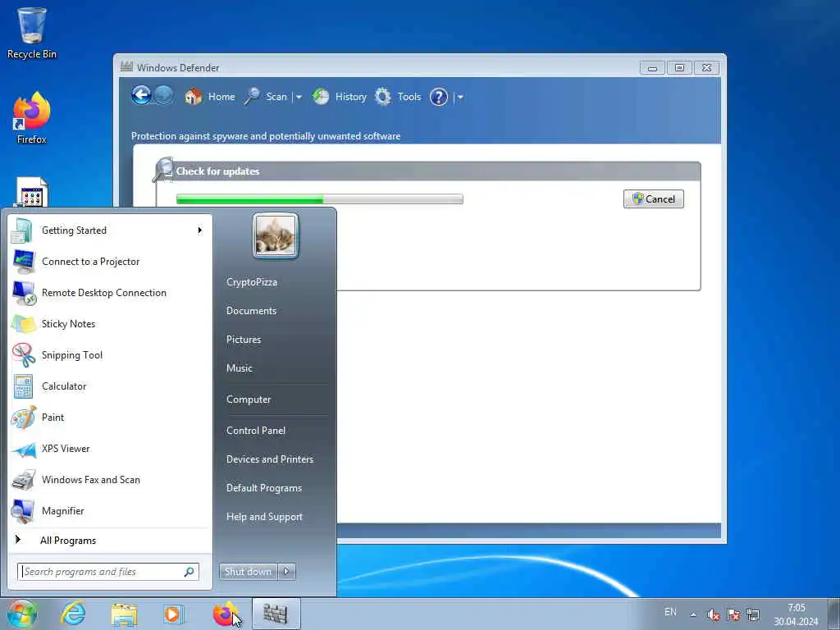Click the Magnifier icon
840x630 pixels.
[24, 511]
